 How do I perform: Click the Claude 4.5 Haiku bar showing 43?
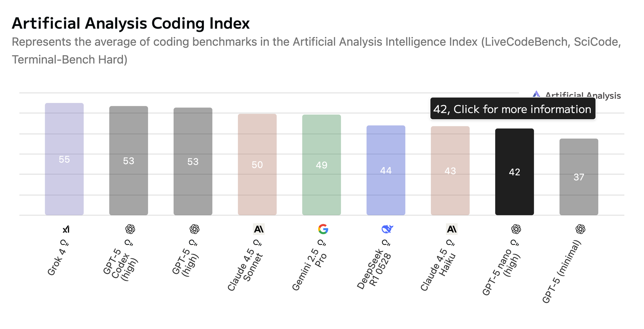[x=450, y=170]
